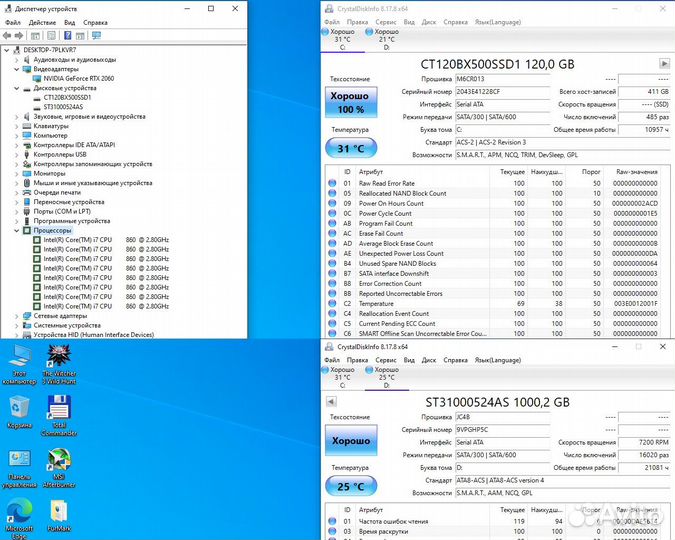Viewport: 675px width, 540px height.
Task: Expand the Мониторы node
Action: (16, 173)
